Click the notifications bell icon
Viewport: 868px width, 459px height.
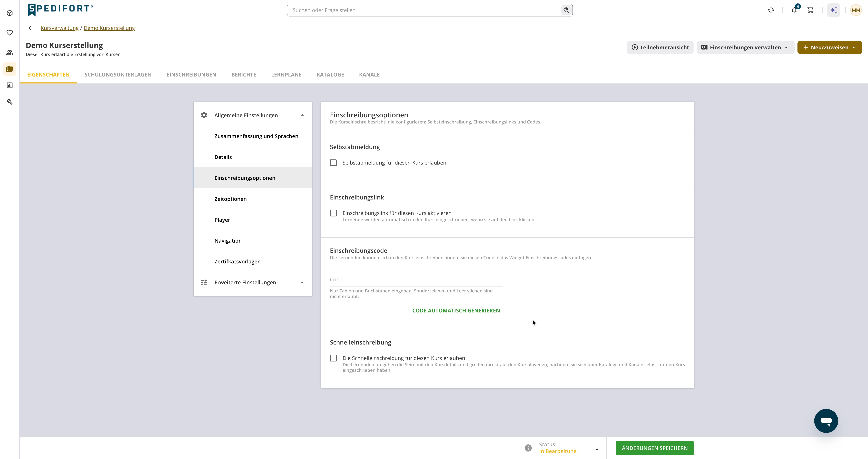(794, 10)
